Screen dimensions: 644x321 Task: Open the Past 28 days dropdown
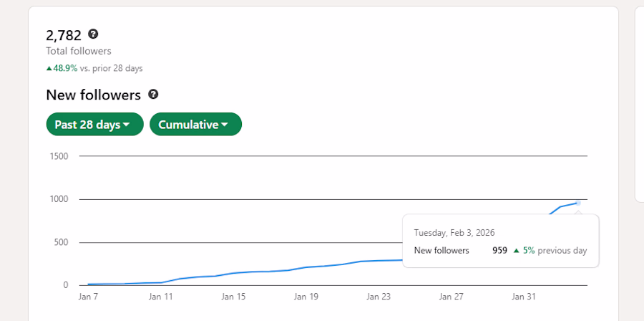coord(95,124)
